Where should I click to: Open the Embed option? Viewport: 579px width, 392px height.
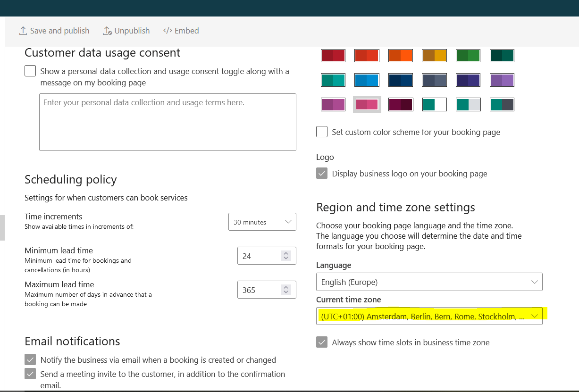pyautogui.click(x=181, y=31)
